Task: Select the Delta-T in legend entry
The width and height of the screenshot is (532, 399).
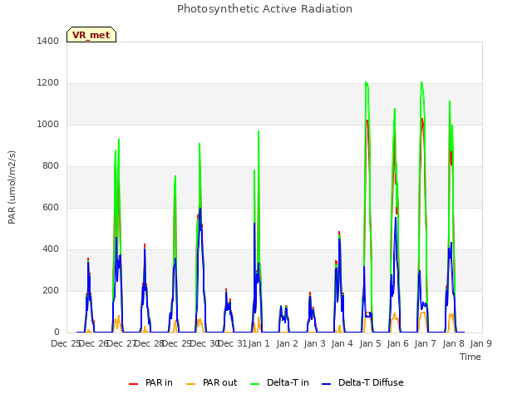Action: click(x=279, y=382)
